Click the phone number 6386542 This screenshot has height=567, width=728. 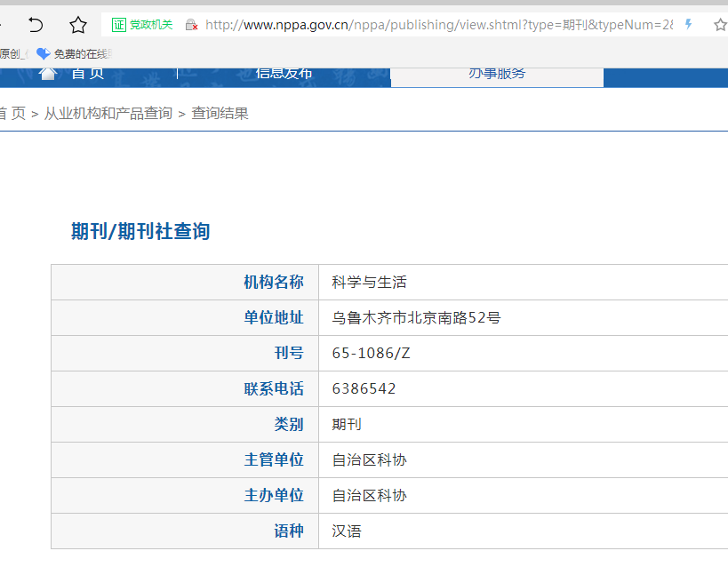point(364,389)
